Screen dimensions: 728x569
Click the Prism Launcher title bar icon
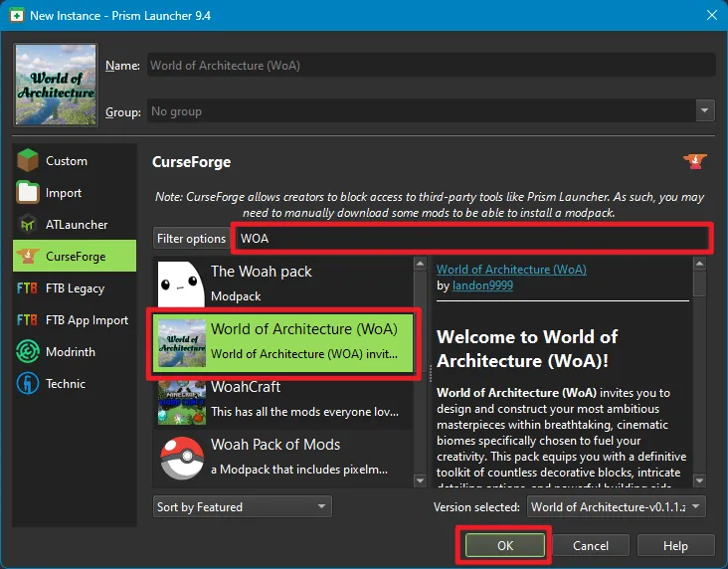tap(17, 15)
